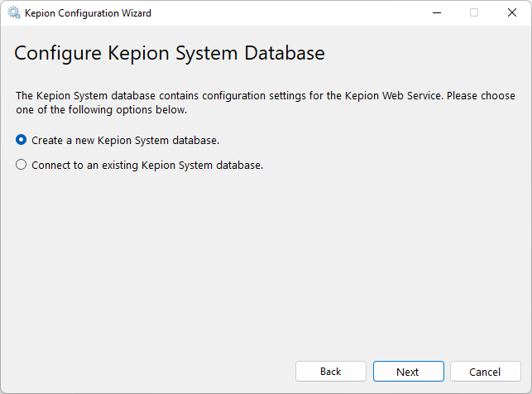Click the disabled maximize button in the title bar

474,12
